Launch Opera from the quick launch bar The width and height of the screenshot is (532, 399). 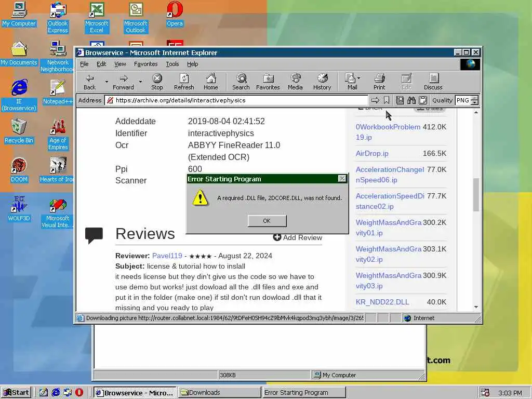point(79,393)
